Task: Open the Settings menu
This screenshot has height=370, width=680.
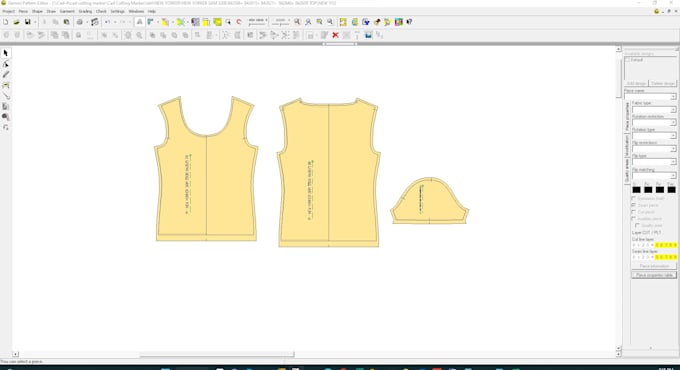Action: point(117,11)
